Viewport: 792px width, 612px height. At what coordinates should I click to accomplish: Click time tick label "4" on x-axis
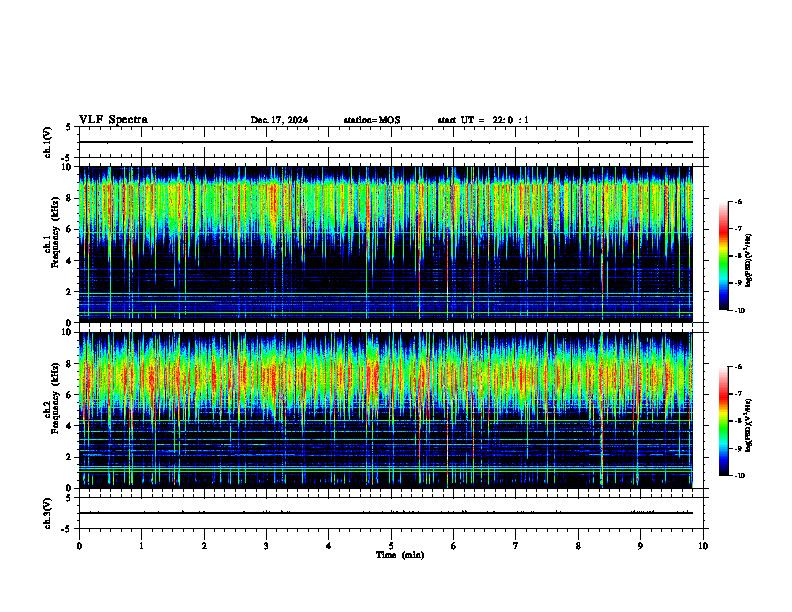[328, 546]
